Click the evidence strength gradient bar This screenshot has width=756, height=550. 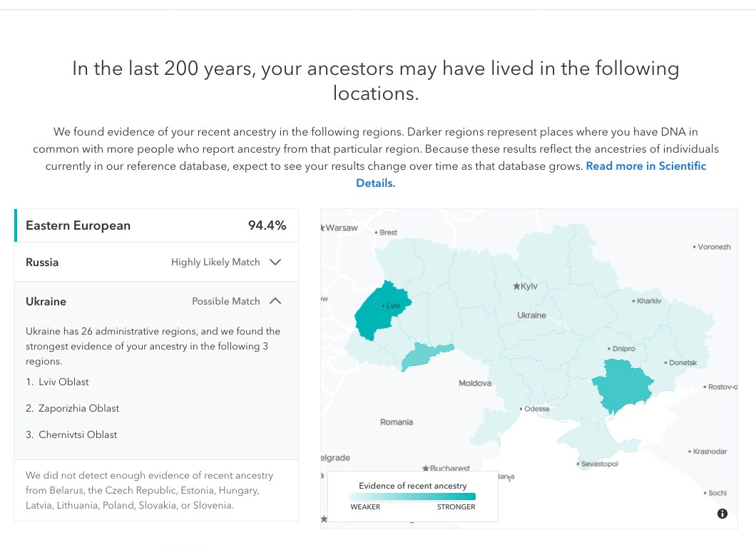point(412,496)
